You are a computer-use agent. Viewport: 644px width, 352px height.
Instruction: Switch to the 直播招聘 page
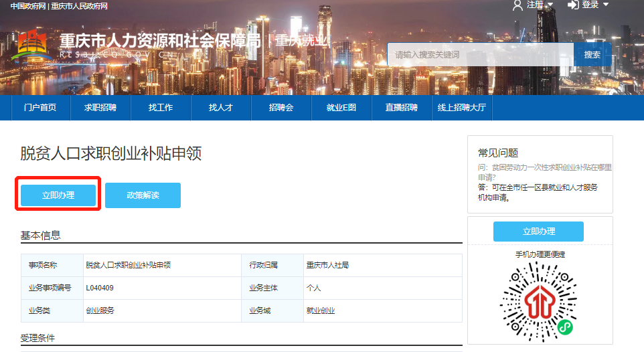pos(402,108)
